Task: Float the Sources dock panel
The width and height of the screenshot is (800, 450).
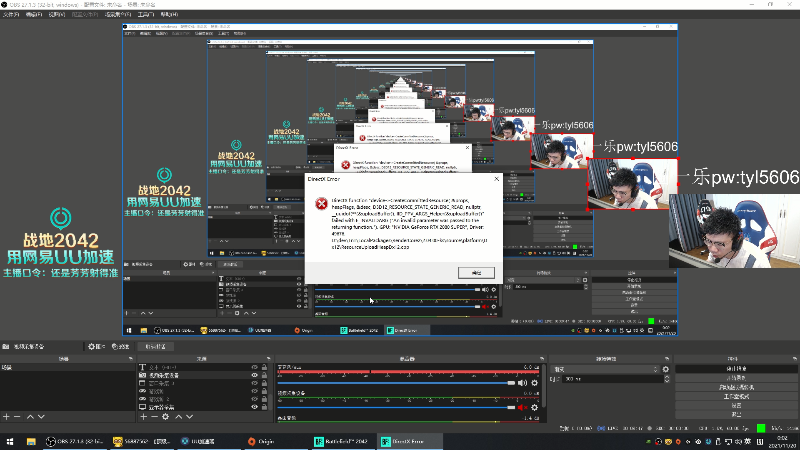Action: click(x=268, y=359)
